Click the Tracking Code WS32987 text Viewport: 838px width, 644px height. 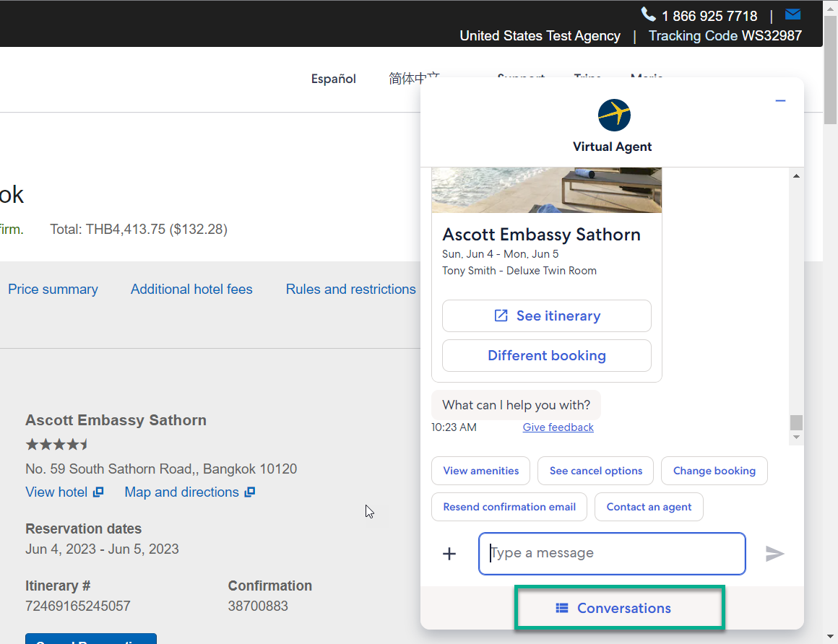[x=725, y=36]
